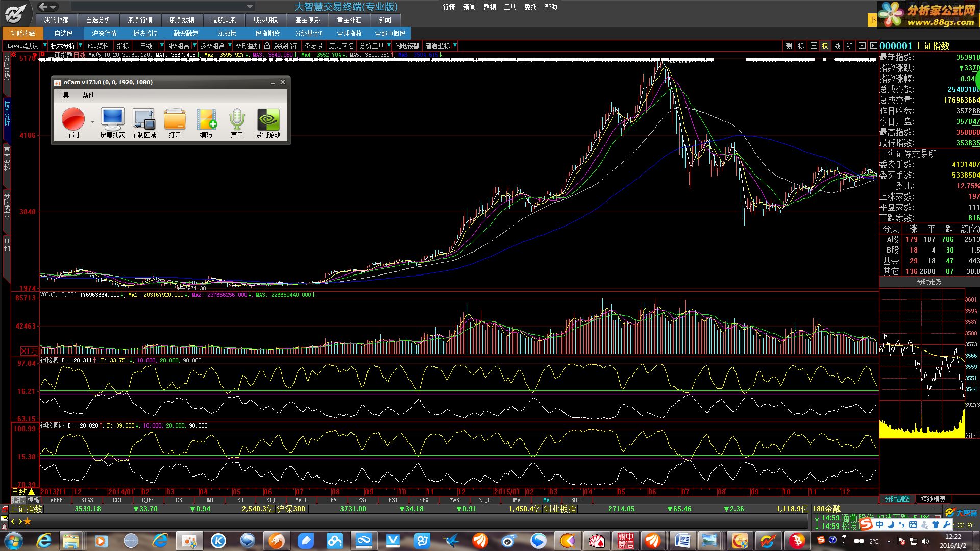Expand the 普通坐标 dropdown arrow
This screenshot has height=551, width=980.
pyautogui.click(x=455, y=46)
